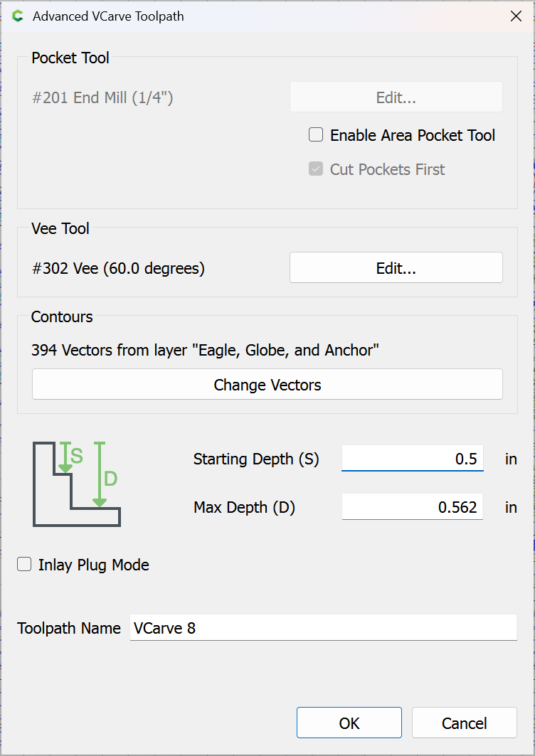
Task: Click the "Starting Depth (S)" label
Action: coord(256,459)
